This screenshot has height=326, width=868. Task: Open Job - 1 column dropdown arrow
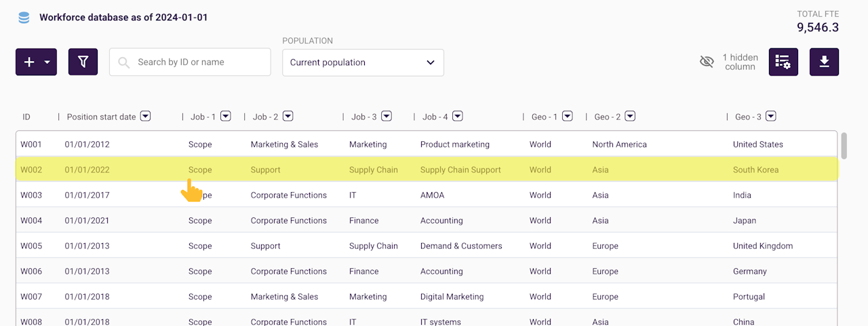pos(226,117)
